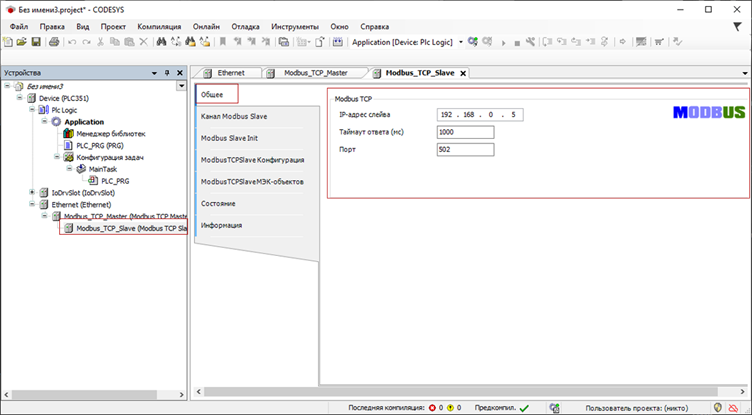The image size is (752, 415).
Task: Collapse the Application tree node
Action: pyautogui.click(x=44, y=121)
